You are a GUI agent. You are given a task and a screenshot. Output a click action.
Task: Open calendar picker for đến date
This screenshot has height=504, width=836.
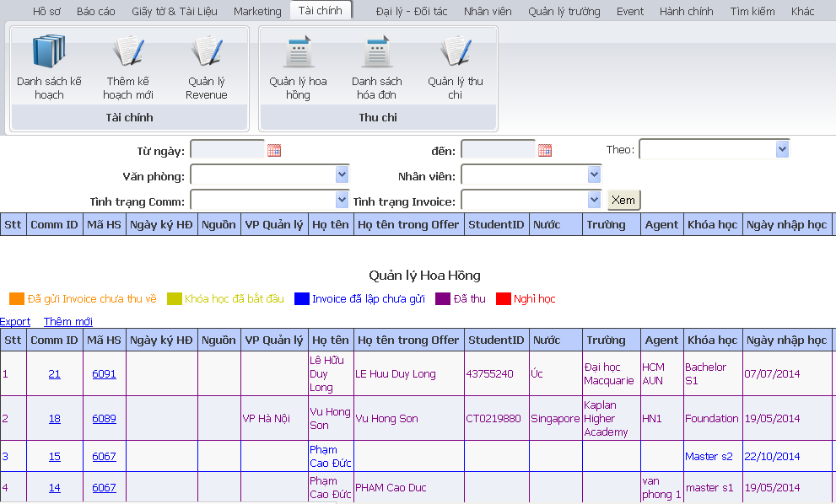pos(545,150)
